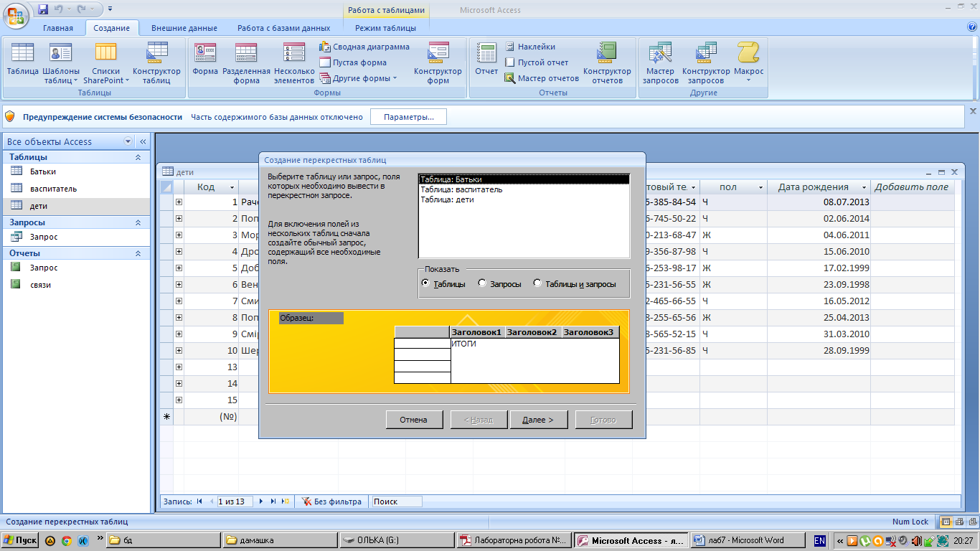This screenshot has width=980, height=551.
Task: Collapse the Таблицы group
Action: pos(138,157)
